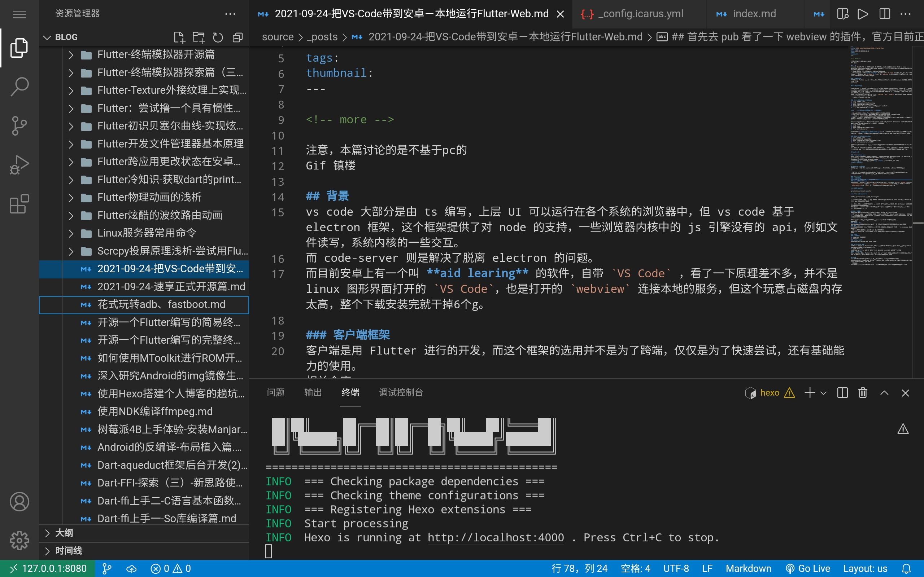Open the Source Control view
The image size is (924, 577).
pos(19,126)
